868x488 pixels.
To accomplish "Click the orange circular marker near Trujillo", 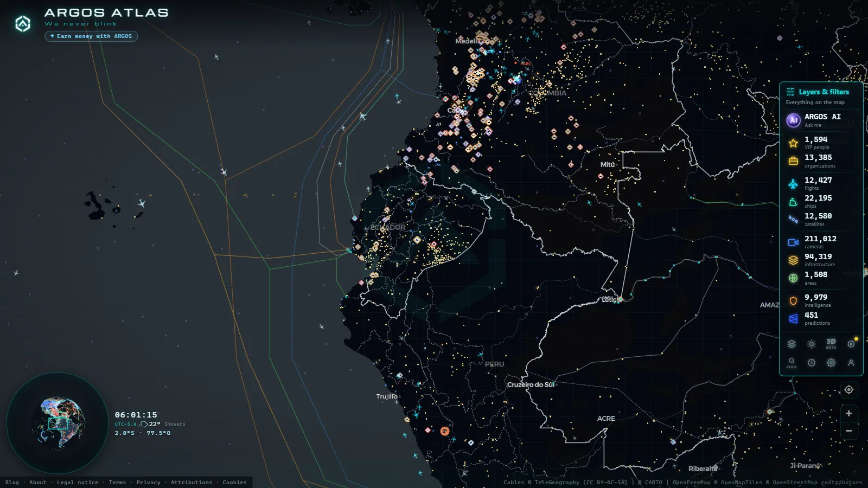I will [445, 431].
